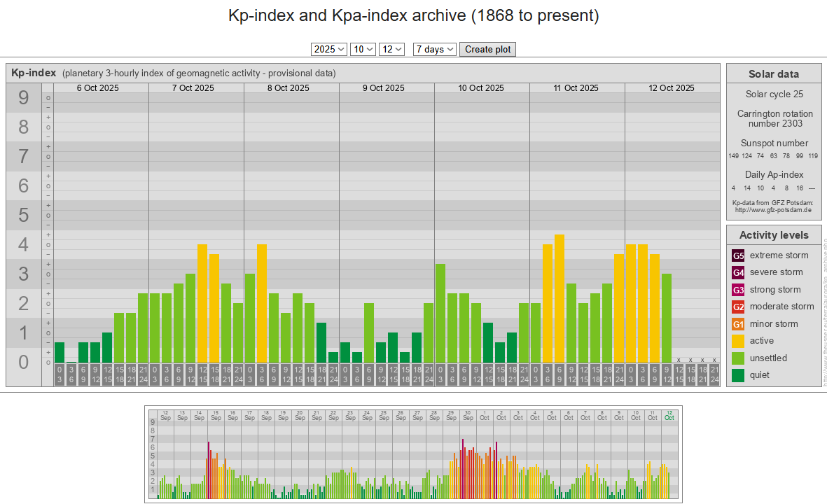Click the G5 extreme storm legend badge
The height and width of the screenshot is (504, 827).
(x=738, y=255)
